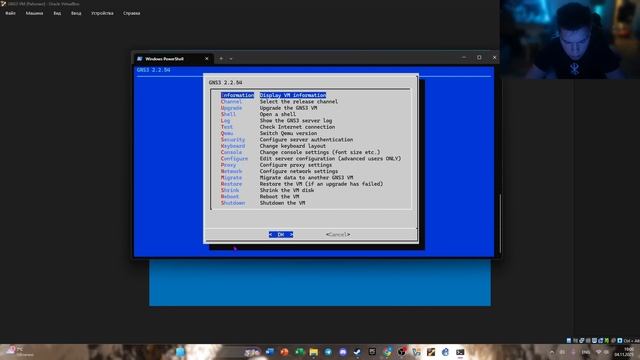The image size is (640, 360).
Task: Select the Upgrade menu entry
Action: pos(231,108)
